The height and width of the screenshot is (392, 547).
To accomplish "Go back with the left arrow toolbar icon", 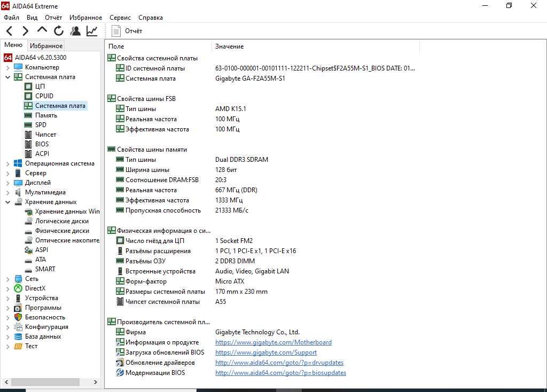I will pos(10,31).
